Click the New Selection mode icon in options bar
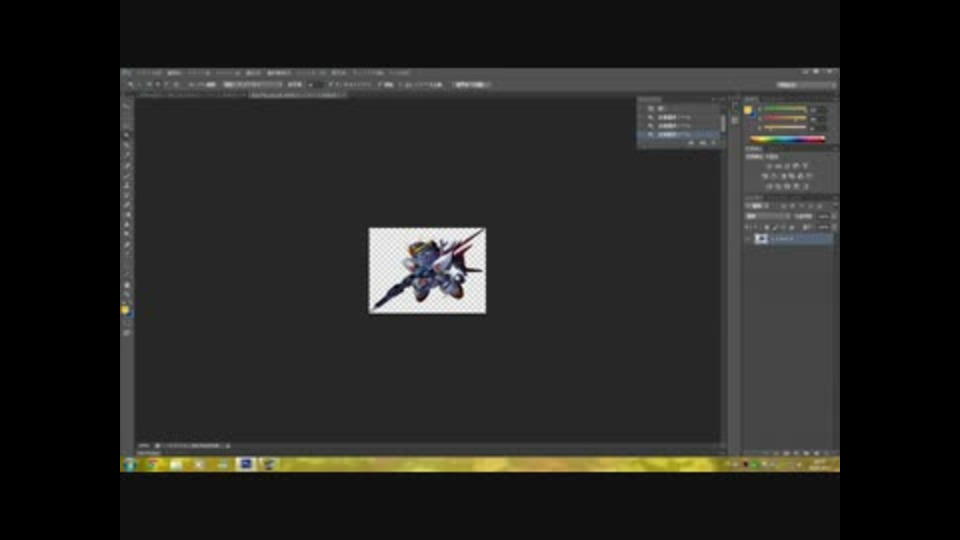 (x=149, y=84)
